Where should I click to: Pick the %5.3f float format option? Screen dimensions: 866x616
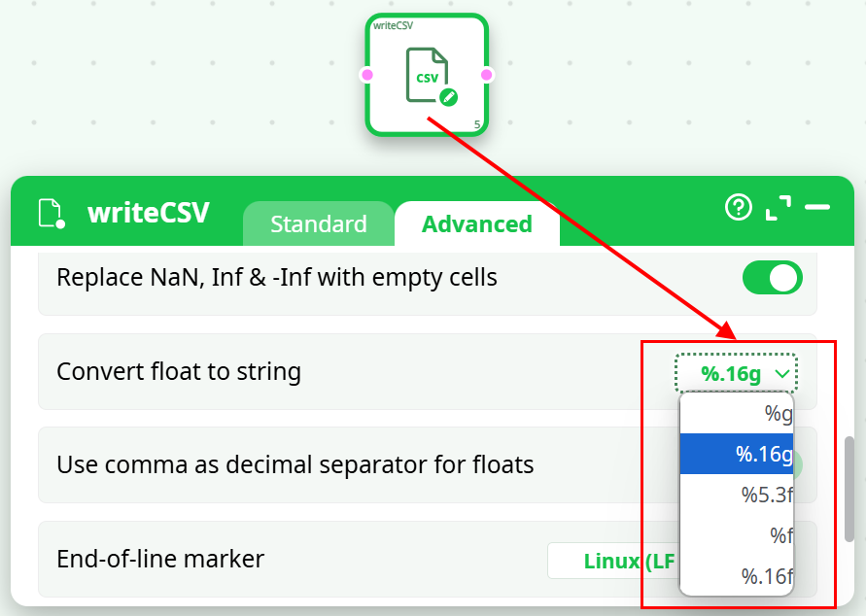tap(737, 495)
